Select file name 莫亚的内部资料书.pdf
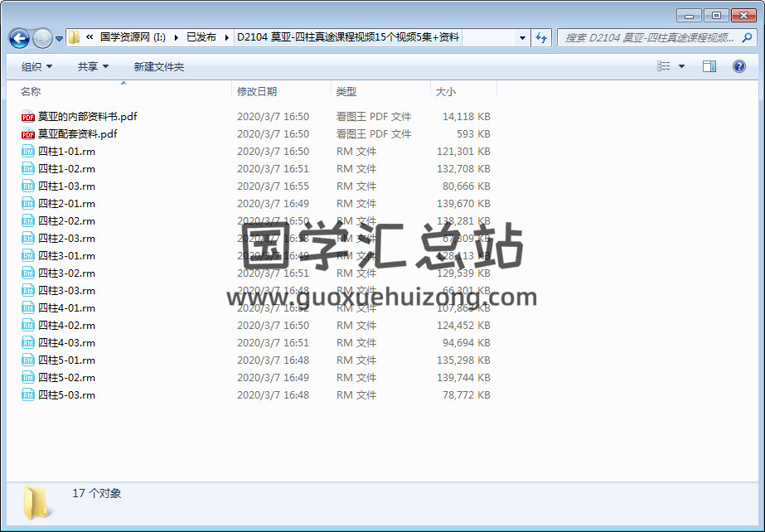 click(87, 117)
